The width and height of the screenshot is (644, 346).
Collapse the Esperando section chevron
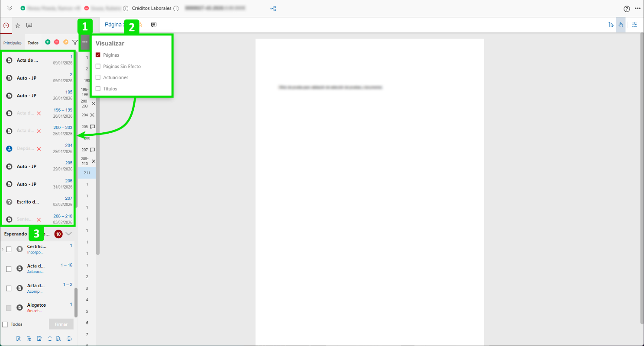point(68,234)
